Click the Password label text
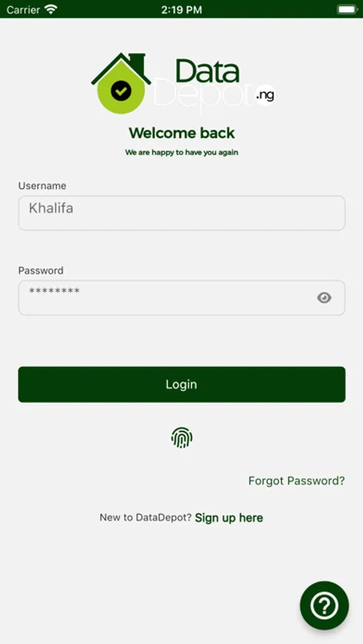The height and width of the screenshot is (644, 363). (41, 270)
